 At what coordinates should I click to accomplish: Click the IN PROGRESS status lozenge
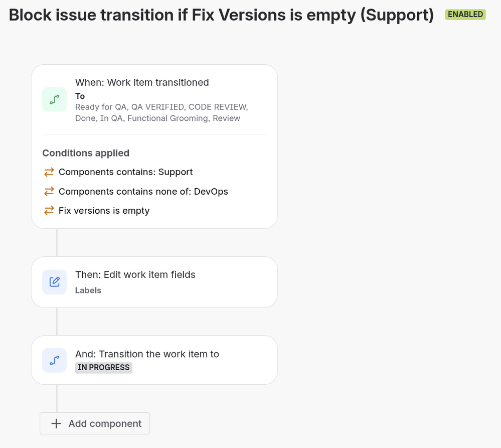point(103,367)
